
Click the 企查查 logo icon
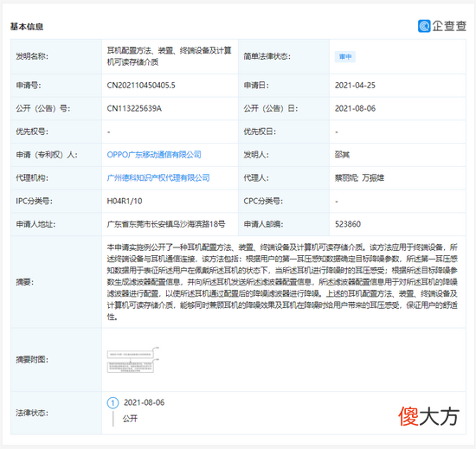(x=424, y=26)
